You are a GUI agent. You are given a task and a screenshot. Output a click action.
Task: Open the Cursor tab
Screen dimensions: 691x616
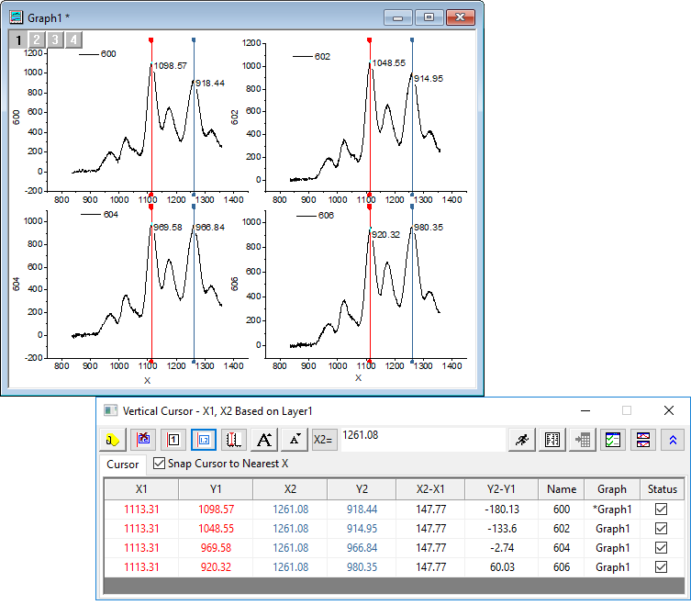pos(122,465)
